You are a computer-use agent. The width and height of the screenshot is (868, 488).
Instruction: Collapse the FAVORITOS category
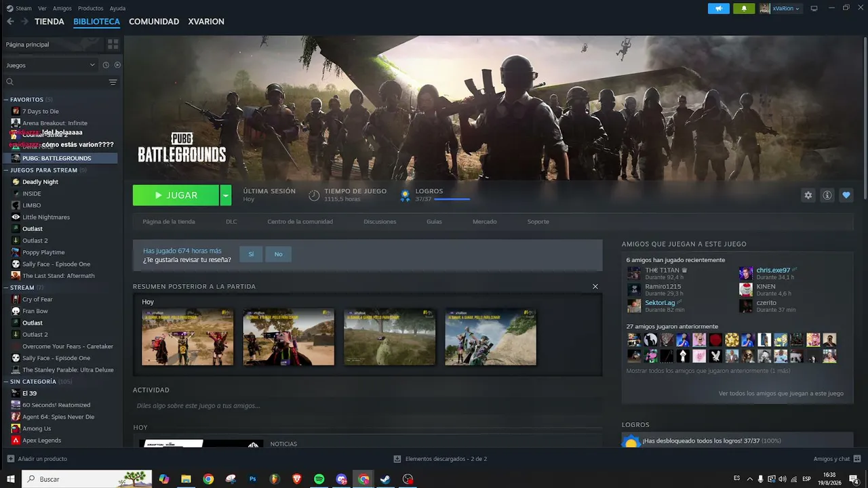[6, 100]
